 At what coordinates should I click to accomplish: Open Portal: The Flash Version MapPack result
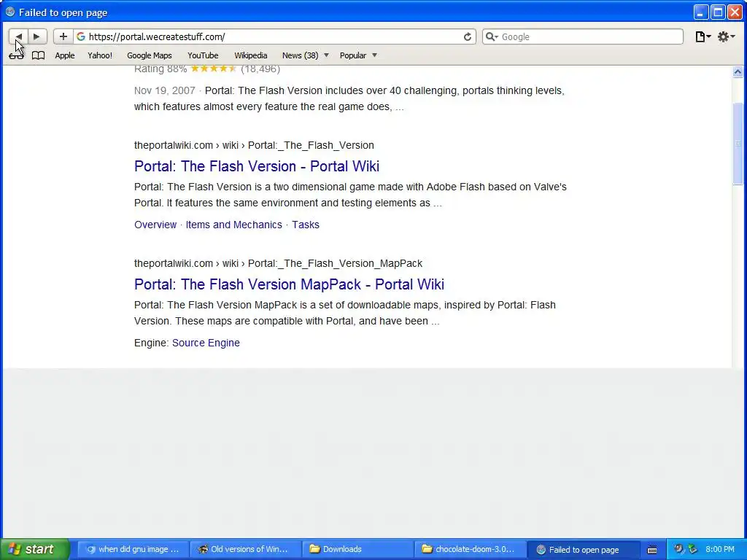pos(289,284)
